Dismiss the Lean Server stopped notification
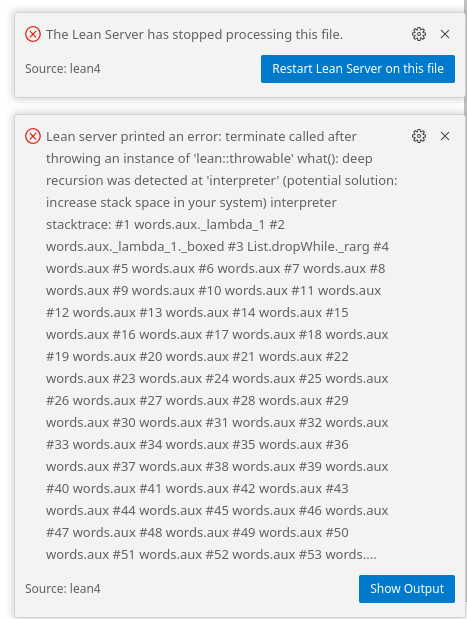The width and height of the screenshot is (467, 619). pos(445,34)
